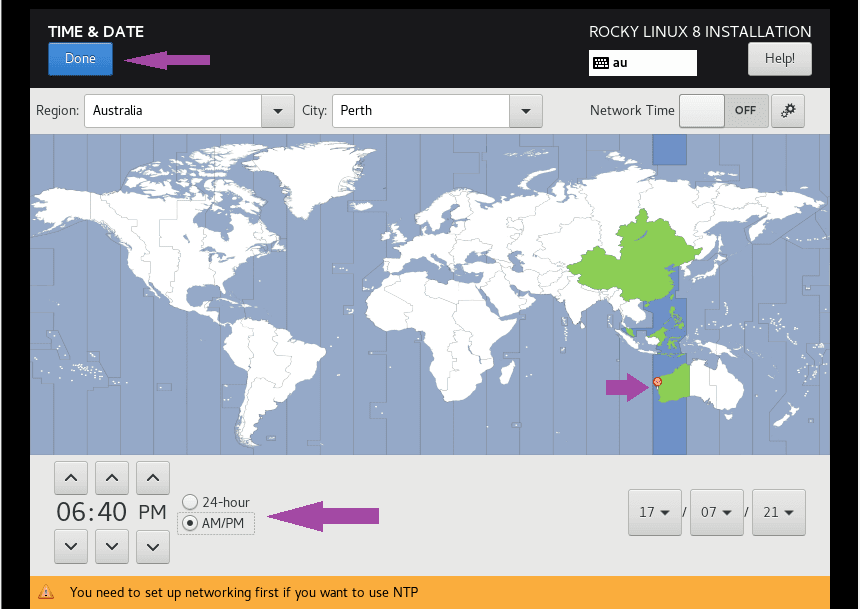860x609 pixels.
Task: Click the warning triangle icon in NTP banner
Action: coord(46,592)
